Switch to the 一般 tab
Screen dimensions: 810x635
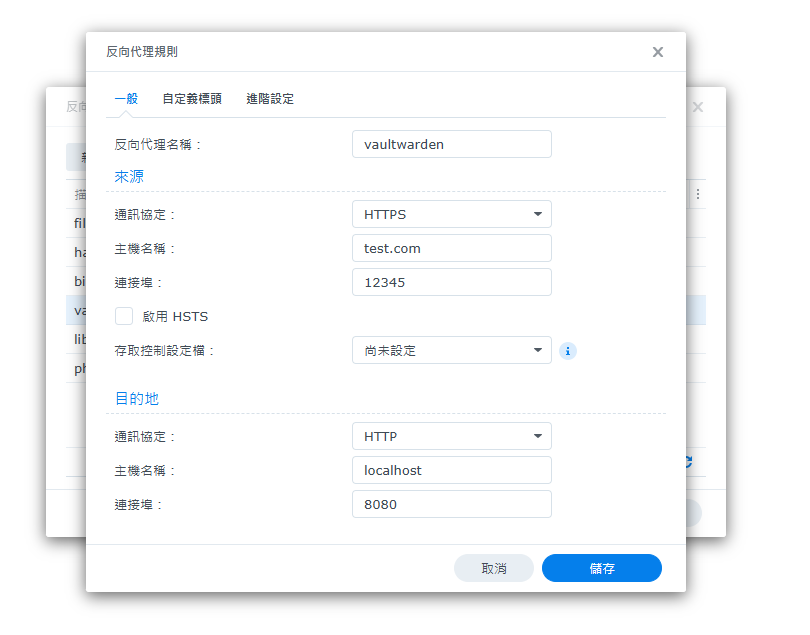click(126, 99)
